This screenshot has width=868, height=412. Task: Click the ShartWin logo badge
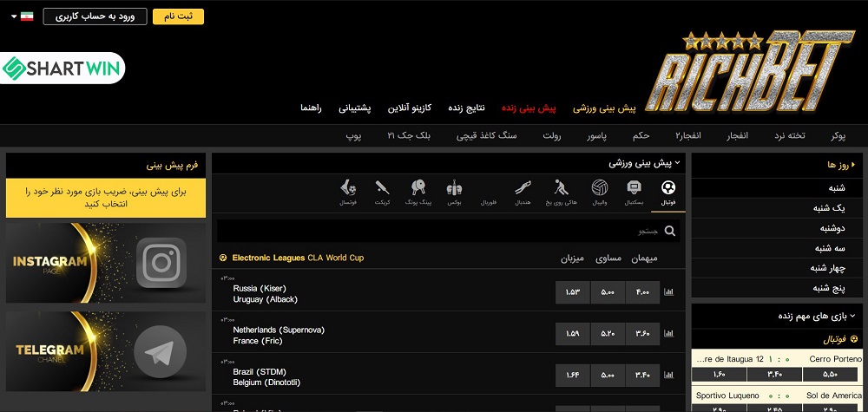[62, 68]
